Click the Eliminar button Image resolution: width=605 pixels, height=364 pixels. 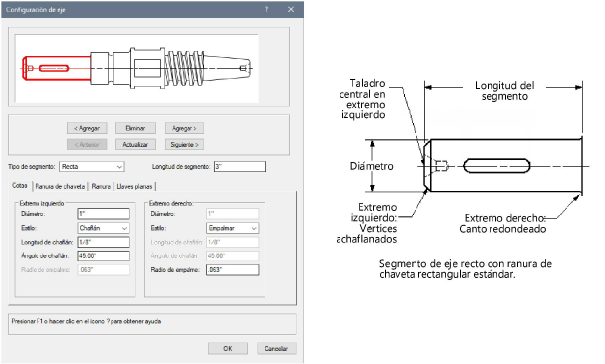point(135,128)
